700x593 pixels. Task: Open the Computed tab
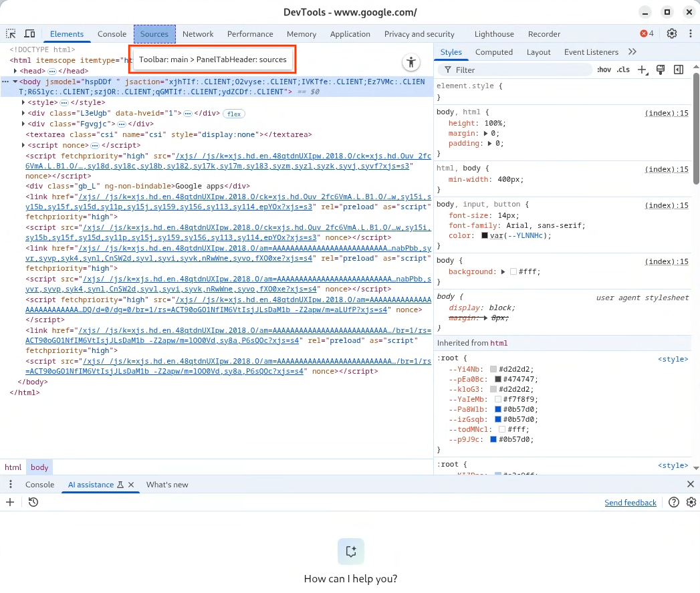[493, 52]
